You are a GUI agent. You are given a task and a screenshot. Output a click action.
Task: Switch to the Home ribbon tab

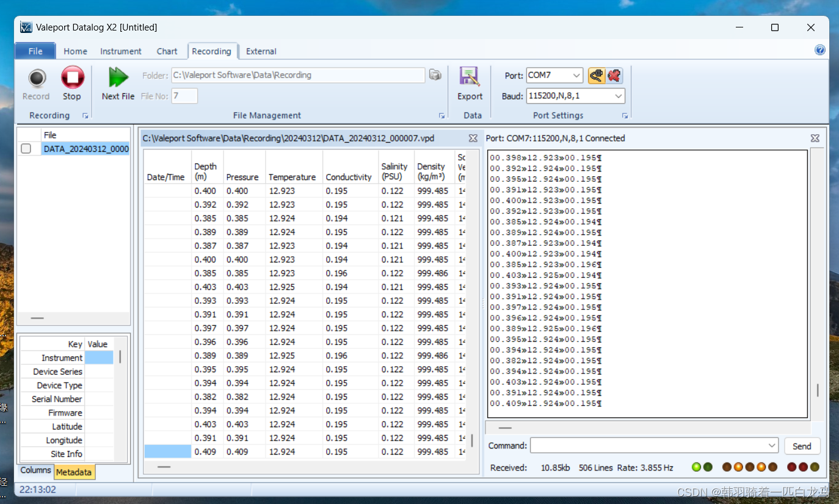[x=75, y=51]
